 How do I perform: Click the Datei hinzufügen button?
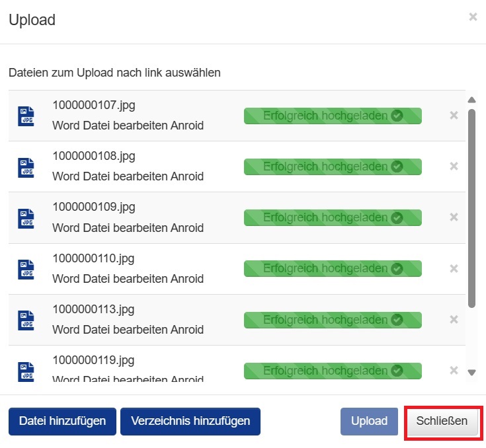pyautogui.click(x=62, y=422)
